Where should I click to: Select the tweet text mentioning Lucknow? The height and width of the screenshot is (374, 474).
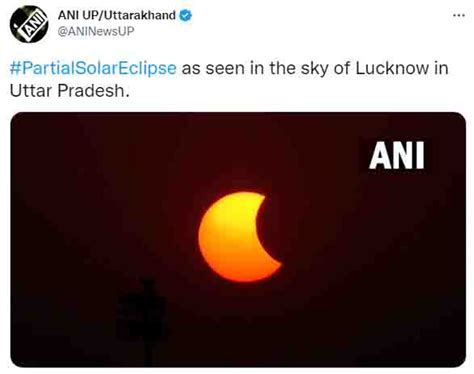click(x=229, y=79)
